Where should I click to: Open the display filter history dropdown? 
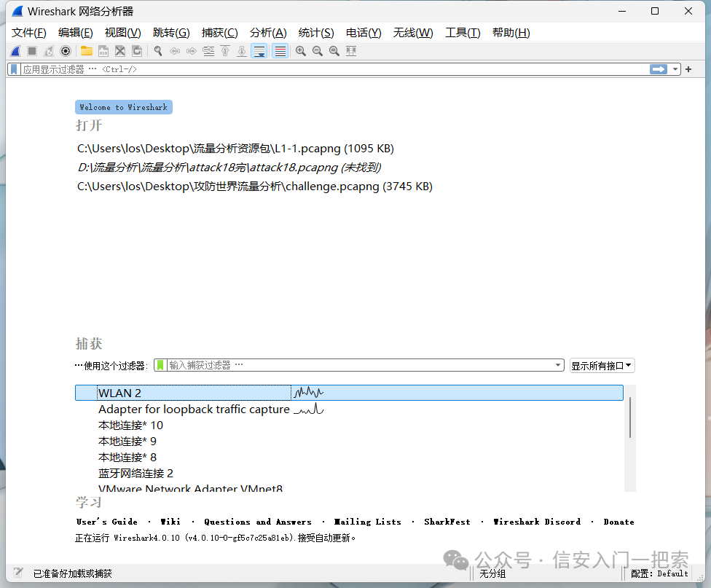pos(675,69)
